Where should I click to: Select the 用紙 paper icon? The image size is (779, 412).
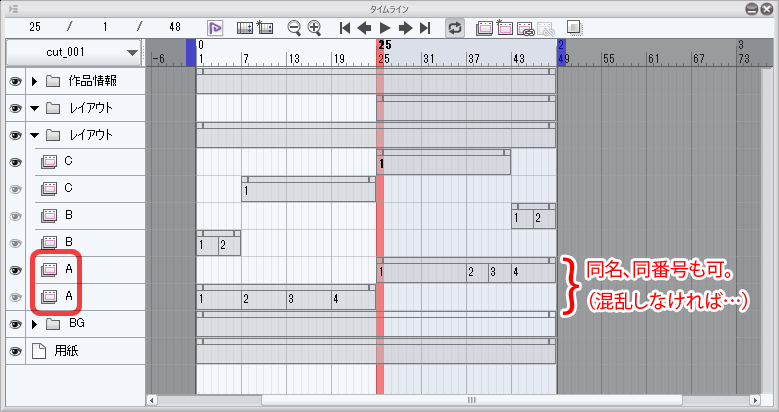(39, 351)
